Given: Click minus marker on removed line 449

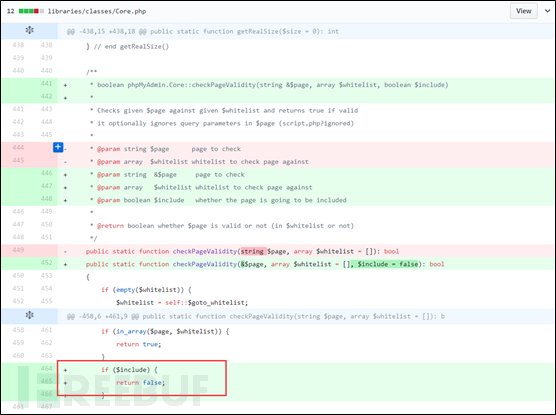Looking at the screenshot, I should [x=65, y=251].
